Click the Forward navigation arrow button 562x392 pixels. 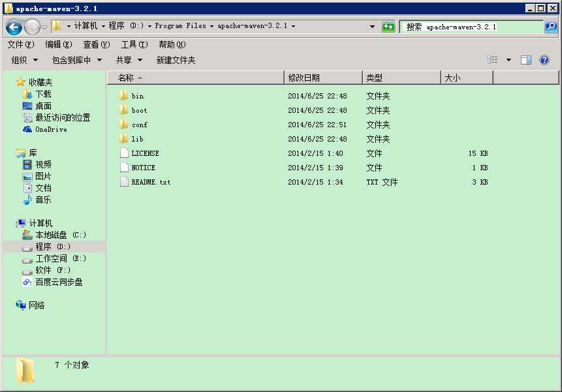[32, 27]
